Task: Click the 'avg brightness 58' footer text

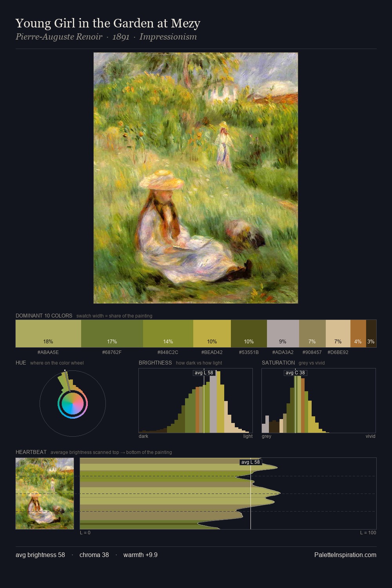Action: tap(40, 555)
